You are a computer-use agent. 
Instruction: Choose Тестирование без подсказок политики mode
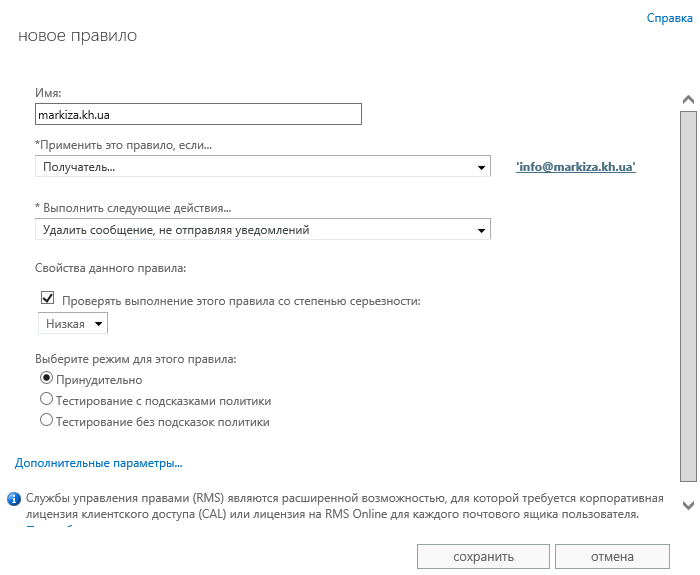46,421
